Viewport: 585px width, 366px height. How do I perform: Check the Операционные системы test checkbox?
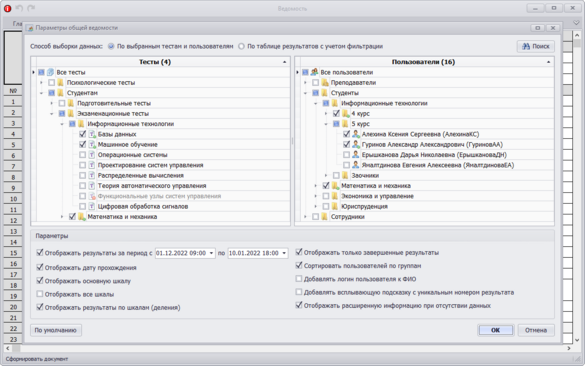82,154
